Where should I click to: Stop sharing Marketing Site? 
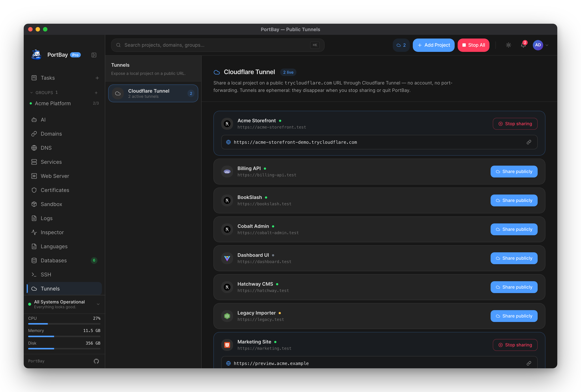(515, 345)
